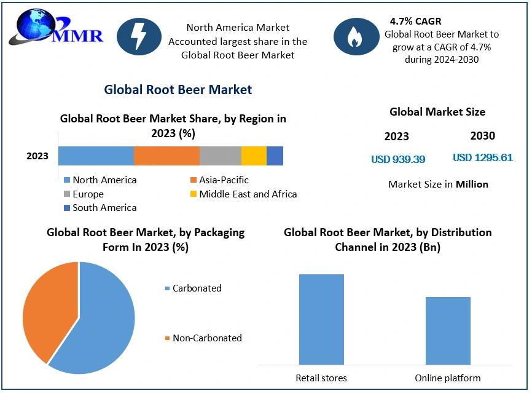Click the Non-Carbonated legend marker
Image resolution: width=532 pixels, height=393 pixels.
pyautogui.click(x=167, y=338)
